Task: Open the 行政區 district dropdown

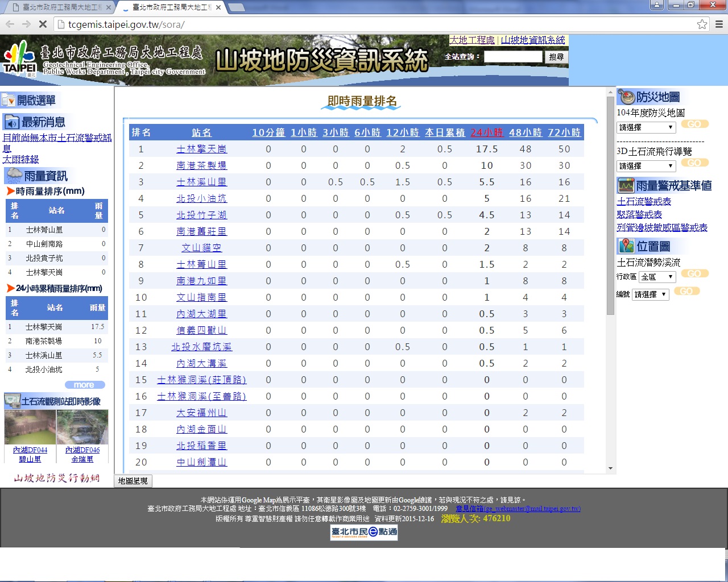Action: [657, 277]
